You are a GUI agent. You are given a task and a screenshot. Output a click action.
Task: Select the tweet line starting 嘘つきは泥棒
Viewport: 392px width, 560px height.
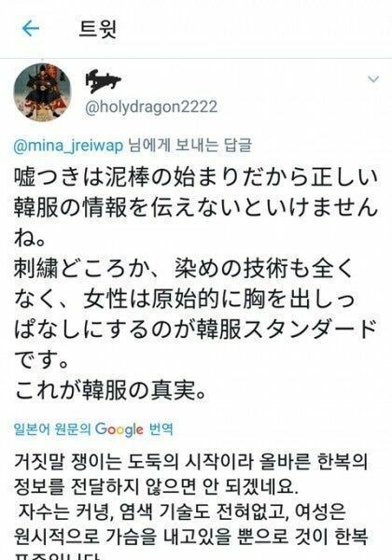tap(196, 178)
